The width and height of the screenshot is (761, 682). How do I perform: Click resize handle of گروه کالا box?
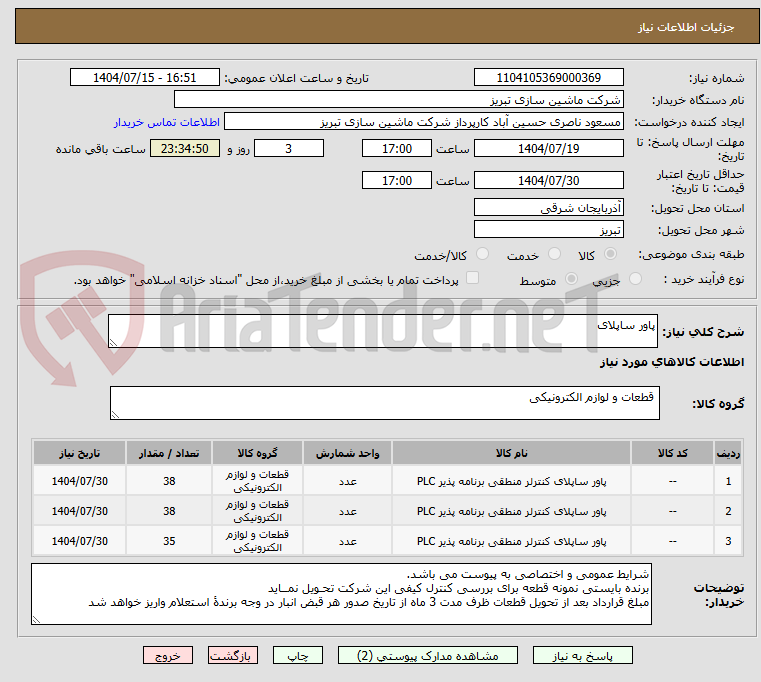click(116, 414)
